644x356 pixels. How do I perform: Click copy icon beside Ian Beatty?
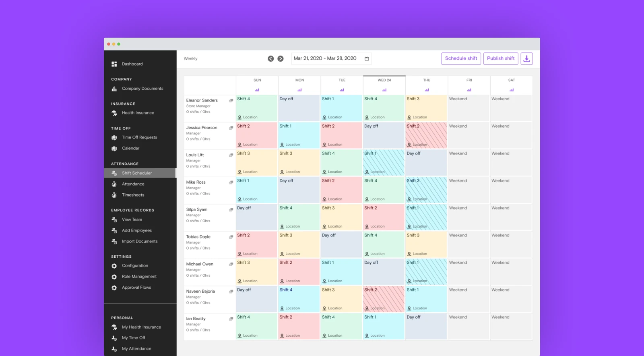tap(231, 319)
